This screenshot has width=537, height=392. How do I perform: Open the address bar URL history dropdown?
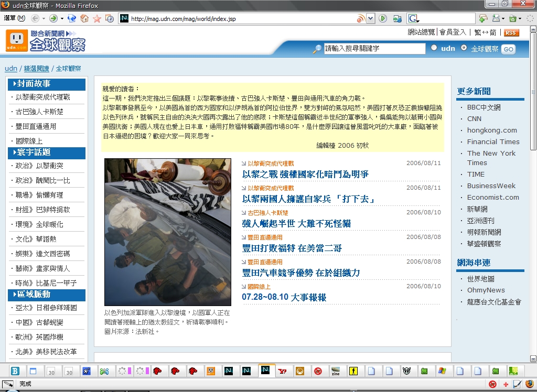pyautogui.click(x=370, y=18)
